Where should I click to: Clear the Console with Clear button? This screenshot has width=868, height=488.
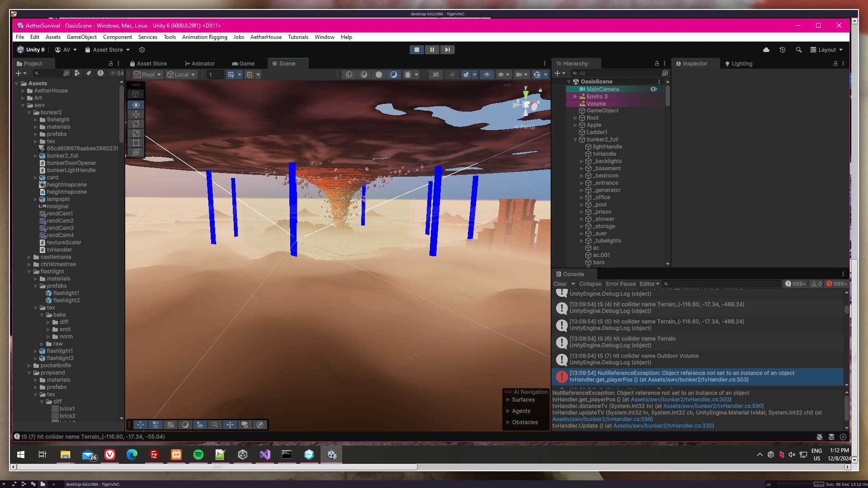560,284
